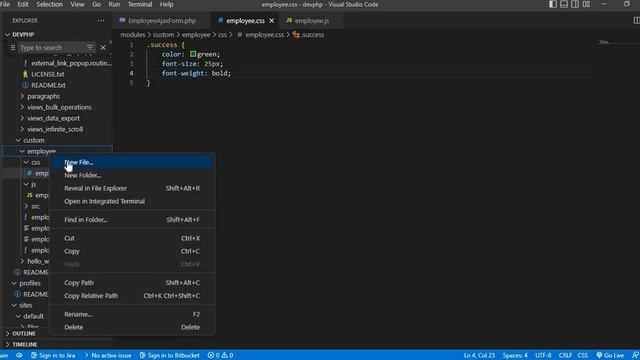The image size is (640, 360).
Task: Click Sign in to Bitbucket
Action: [169, 356]
